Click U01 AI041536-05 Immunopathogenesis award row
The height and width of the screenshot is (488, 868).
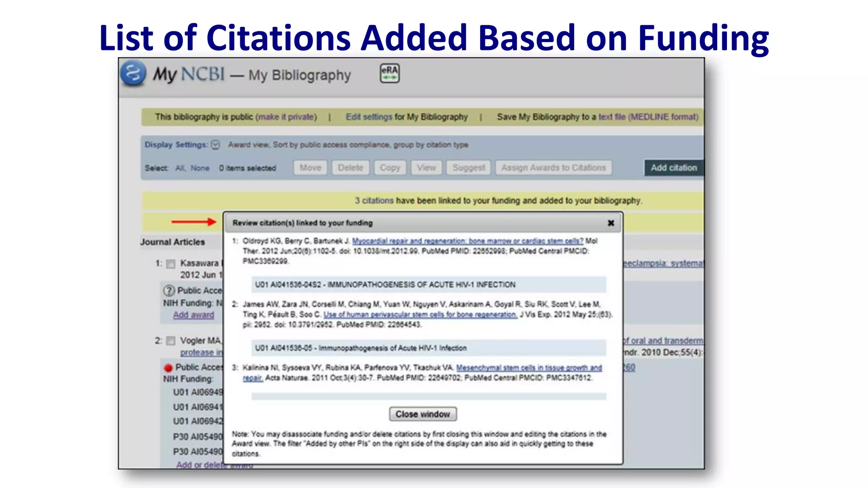[x=428, y=348]
